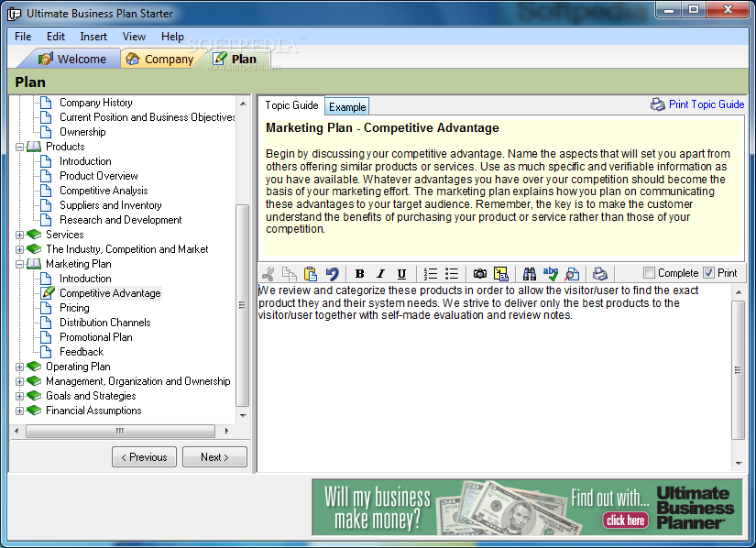Click the Print Topic Guide link
Screen dimensions: 756x548
click(x=707, y=104)
